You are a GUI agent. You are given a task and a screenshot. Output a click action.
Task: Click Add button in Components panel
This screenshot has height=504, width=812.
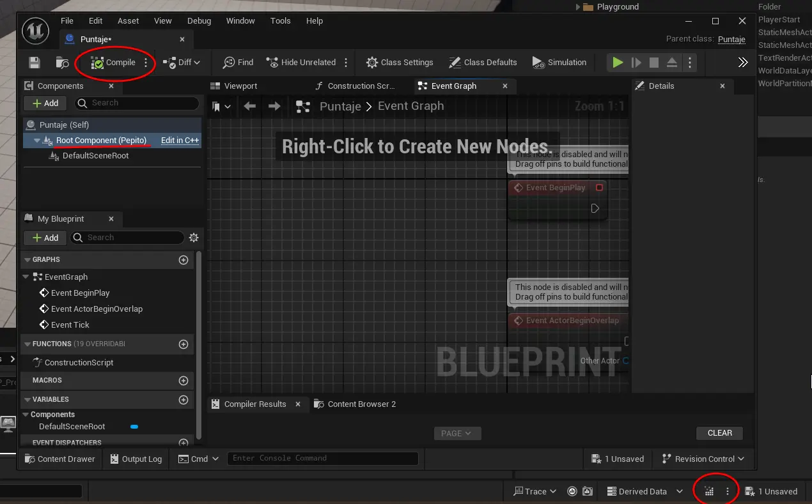[x=44, y=103]
